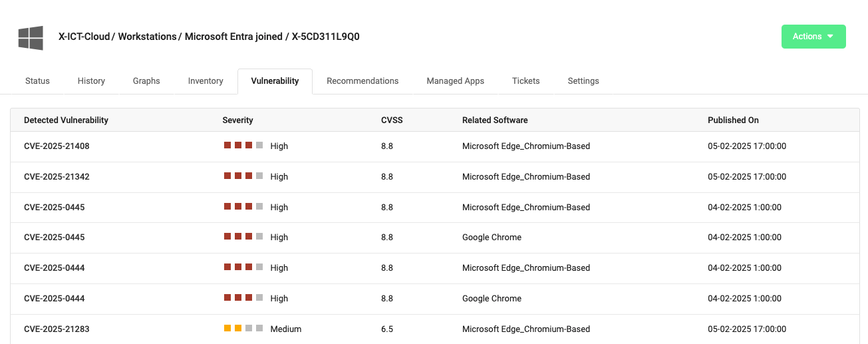Click CVSS 8.8 of CVE-2025-21342
This screenshot has height=344, width=868.
coord(387,177)
